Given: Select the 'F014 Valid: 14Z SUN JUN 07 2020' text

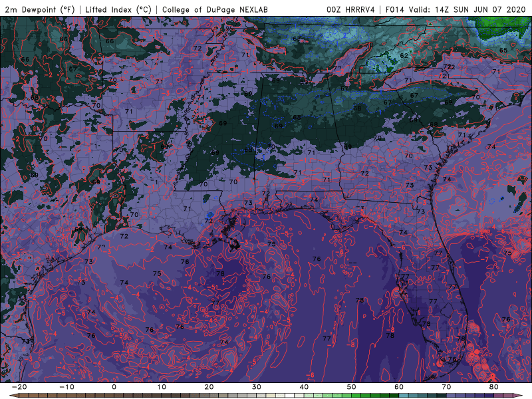Looking at the screenshot, I should tap(456, 9).
